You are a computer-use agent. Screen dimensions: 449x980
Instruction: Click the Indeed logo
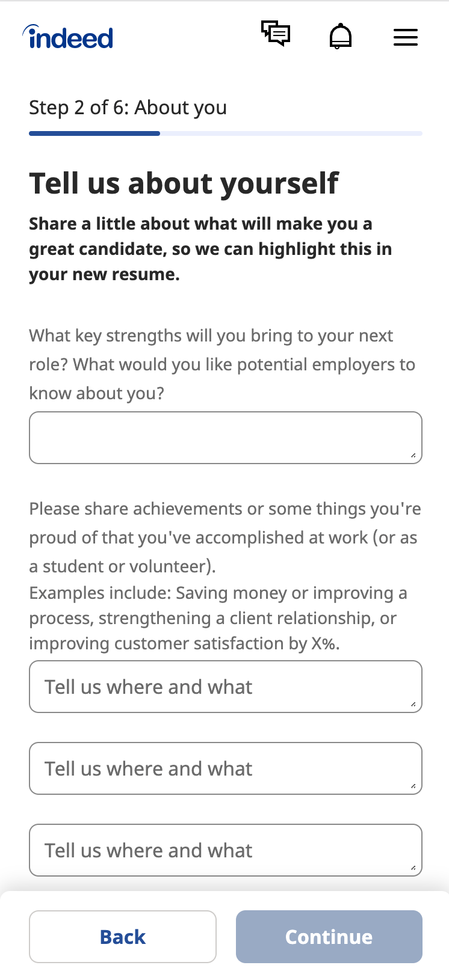[68, 37]
